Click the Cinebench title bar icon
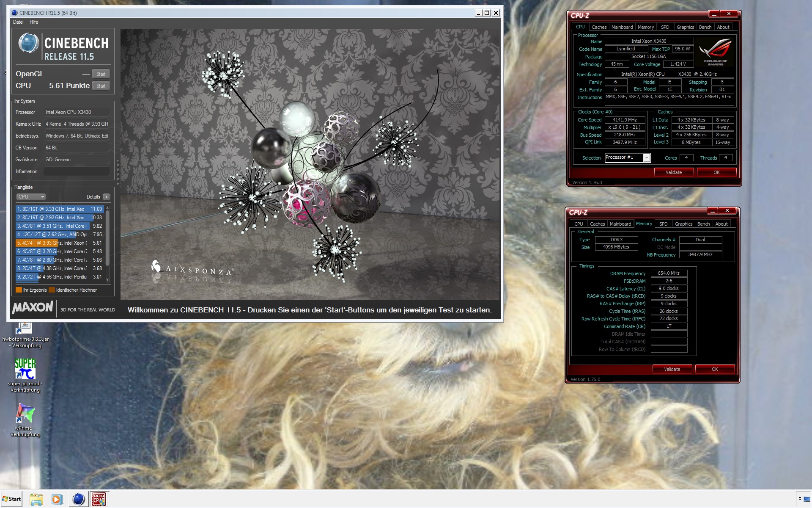812x508 pixels. (14, 13)
